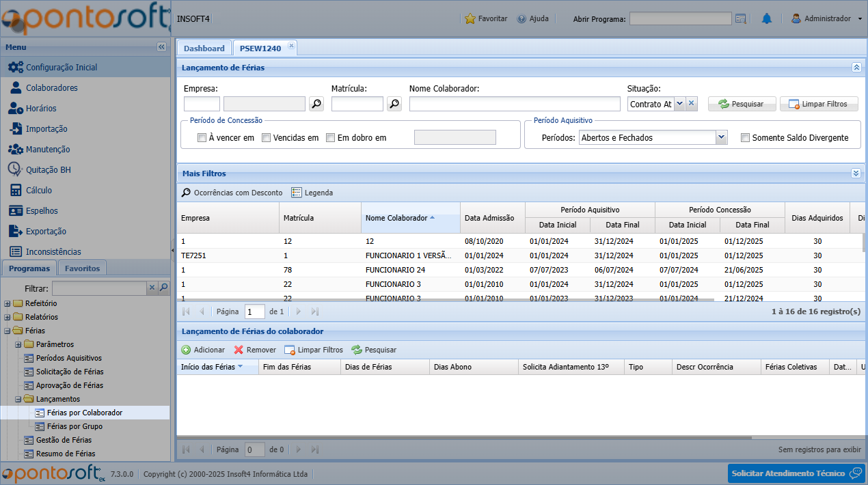The width and height of the screenshot is (868, 485).
Task: Clear the Situação field with X icon
Action: pyautogui.click(x=691, y=104)
